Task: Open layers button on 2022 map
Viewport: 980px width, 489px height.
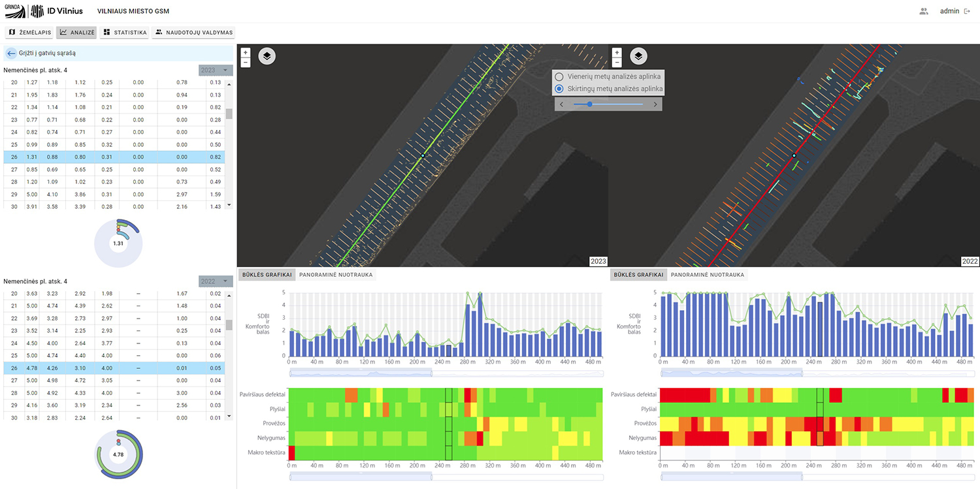Action: tap(638, 56)
